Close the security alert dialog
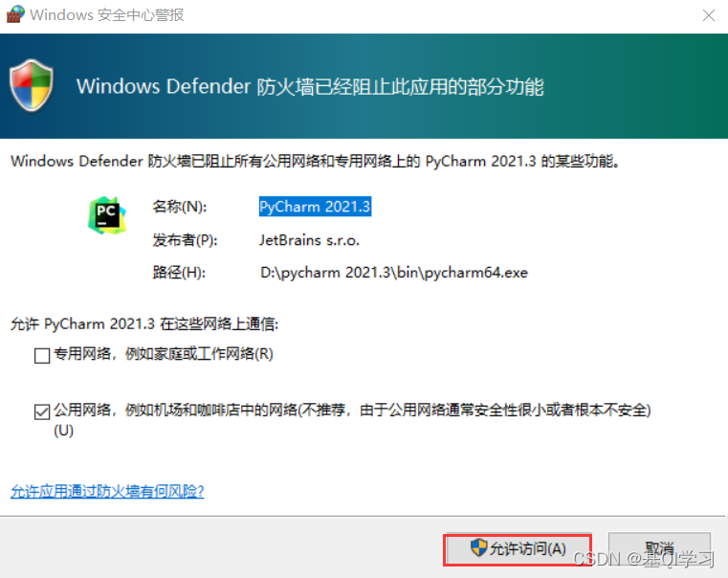Image resolution: width=728 pixels, height=578 pixels. [x=709, y=15]
